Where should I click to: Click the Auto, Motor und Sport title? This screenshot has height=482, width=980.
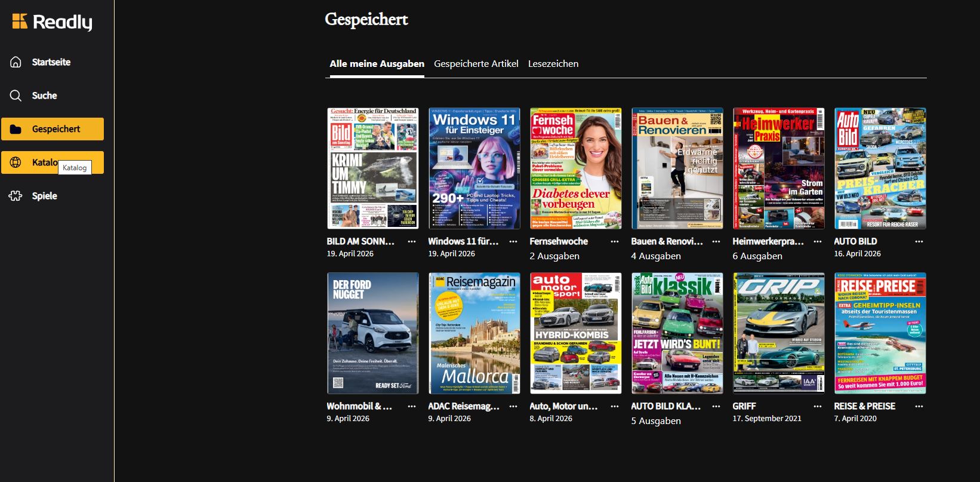click(x=563, y=406)
